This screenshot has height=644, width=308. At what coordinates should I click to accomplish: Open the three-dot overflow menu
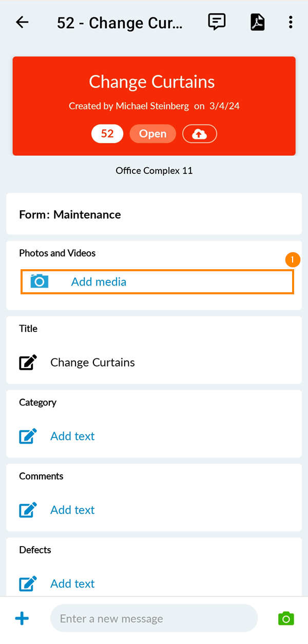click(291, 22)
